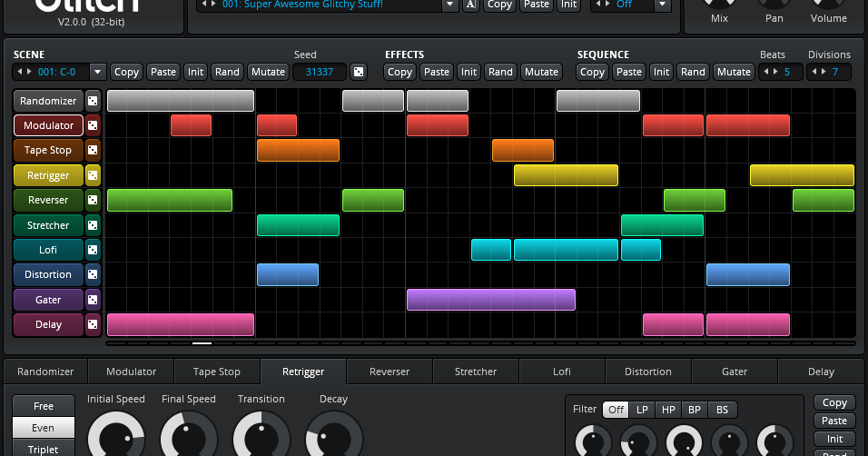Click Init in the Retrigger panel's right column

834,439
